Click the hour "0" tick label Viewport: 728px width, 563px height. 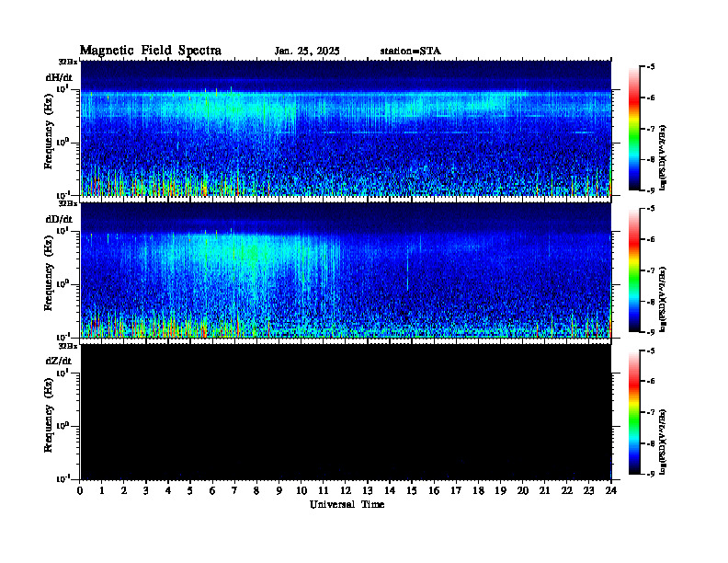click(x=80, y=491)
